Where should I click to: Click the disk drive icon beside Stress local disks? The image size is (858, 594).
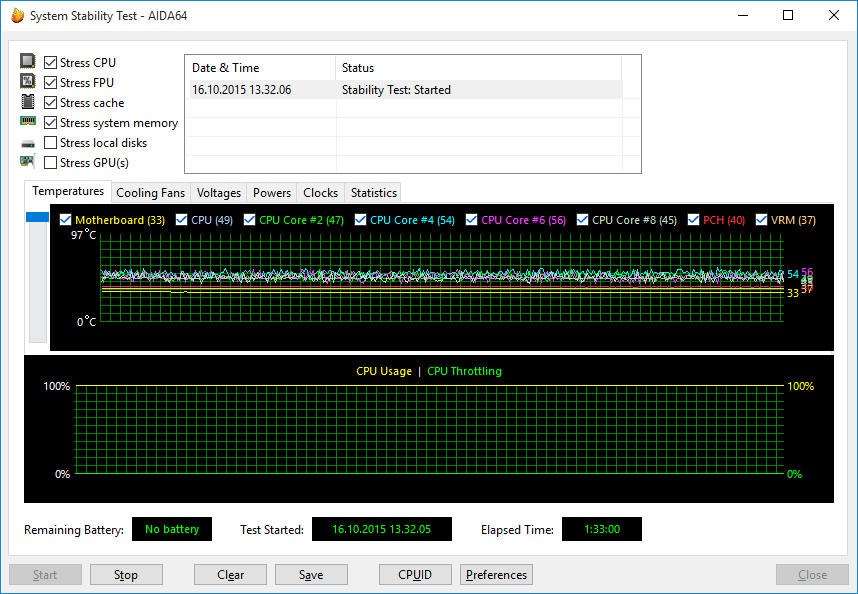tap(28, 144)
